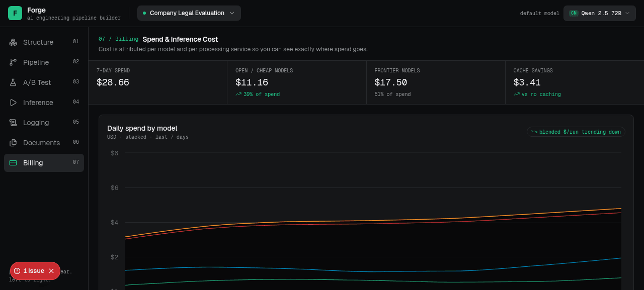644x290 pixels.
Task: Open the Logging scroll icon
Action: tap(13, 123)
